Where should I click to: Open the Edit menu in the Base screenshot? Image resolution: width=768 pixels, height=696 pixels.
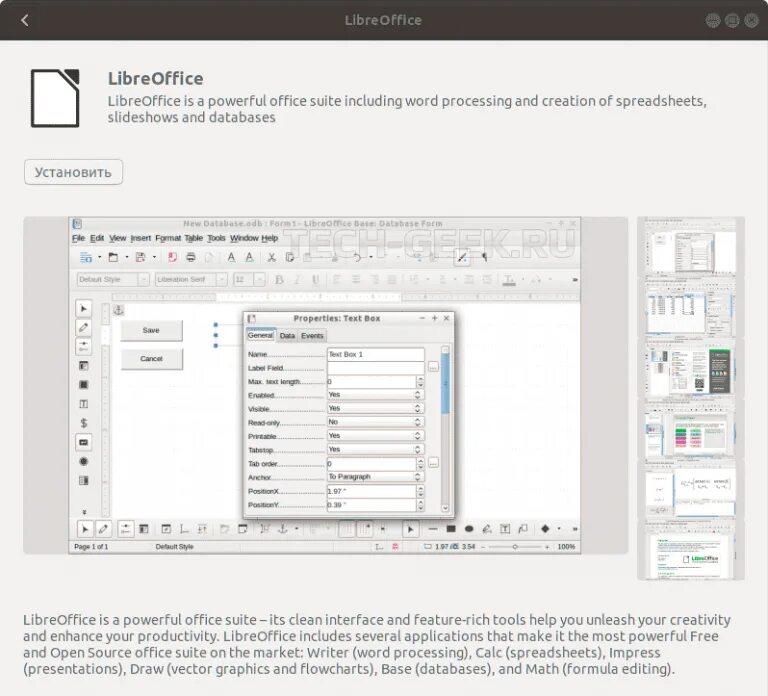[97, 238]
